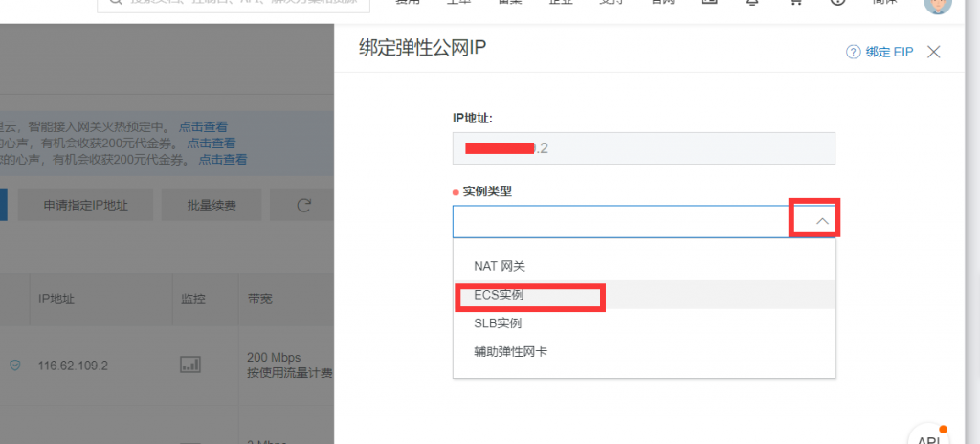Viewport: 980px width, 444px height.
Task: Close the 绑定弹性公网IP panel
Action: coord(934,52)
